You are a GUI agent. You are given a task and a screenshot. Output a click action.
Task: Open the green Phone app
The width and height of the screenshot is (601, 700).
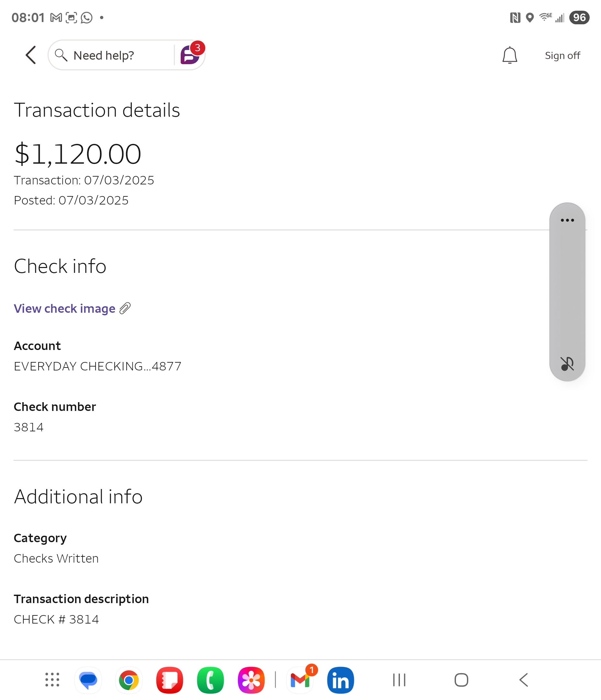(210, 680)
